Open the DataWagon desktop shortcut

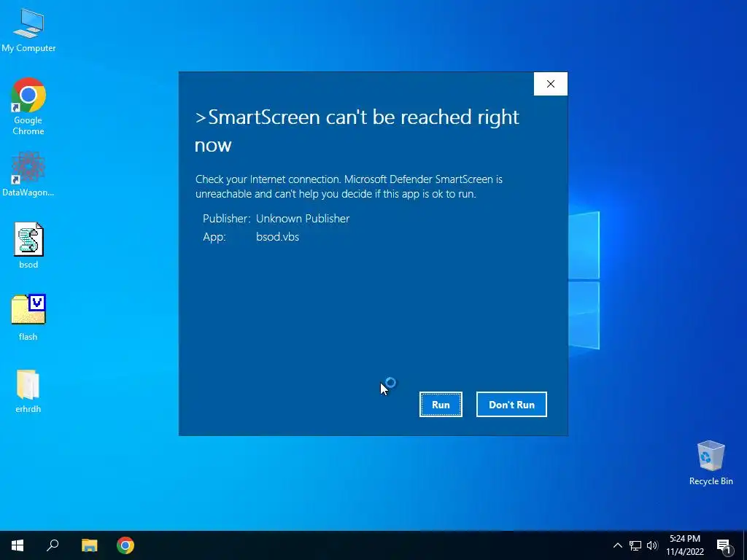click(28, 174)
